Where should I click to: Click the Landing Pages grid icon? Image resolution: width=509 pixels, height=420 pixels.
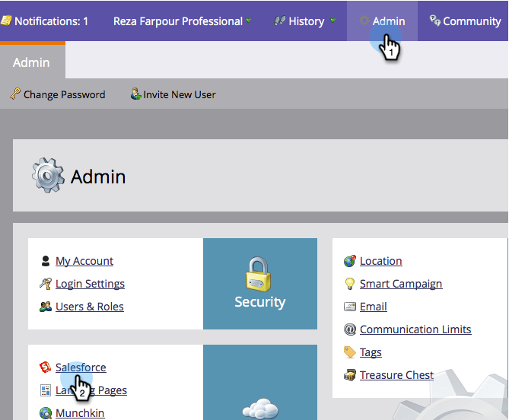pyautogui.click(x=46, y=390)
